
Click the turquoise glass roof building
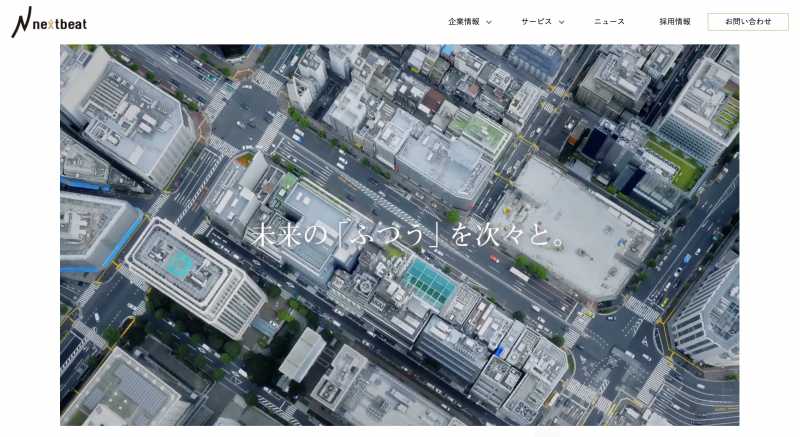click(430, 285)
